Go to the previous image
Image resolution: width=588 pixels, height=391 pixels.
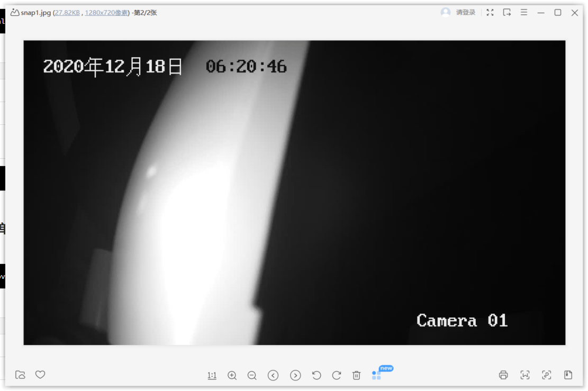(x=274, y=375)
